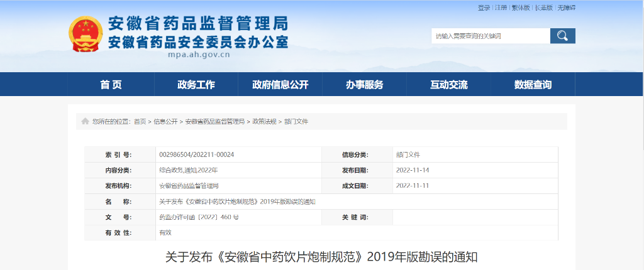The height and width of the screenshot is (270, 644).
Task: Click the magnifier search button
Action: pyautogui.click(x=562, y=36)
